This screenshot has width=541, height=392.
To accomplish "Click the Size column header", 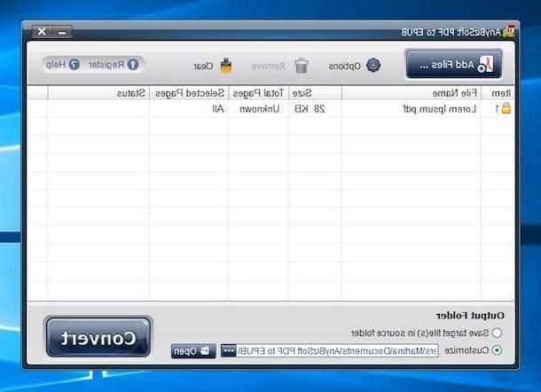I will coord(315,93).
